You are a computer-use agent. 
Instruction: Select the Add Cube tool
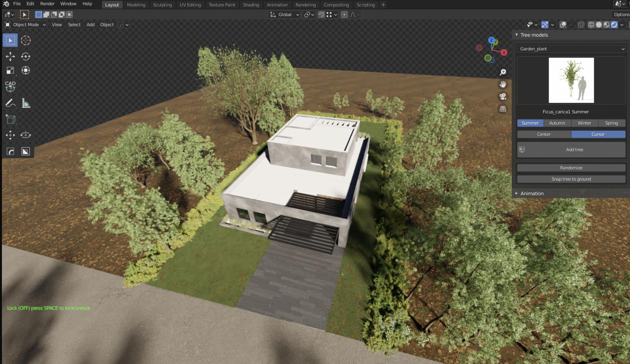point(10,119)
